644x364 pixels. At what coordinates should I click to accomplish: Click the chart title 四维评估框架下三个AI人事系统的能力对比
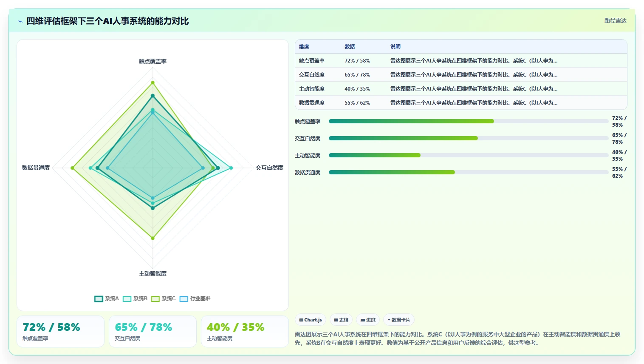(x=107, y=21)
